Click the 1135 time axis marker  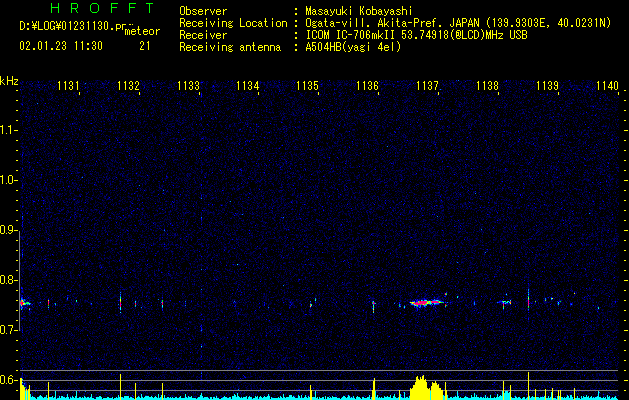coord(308,86)
